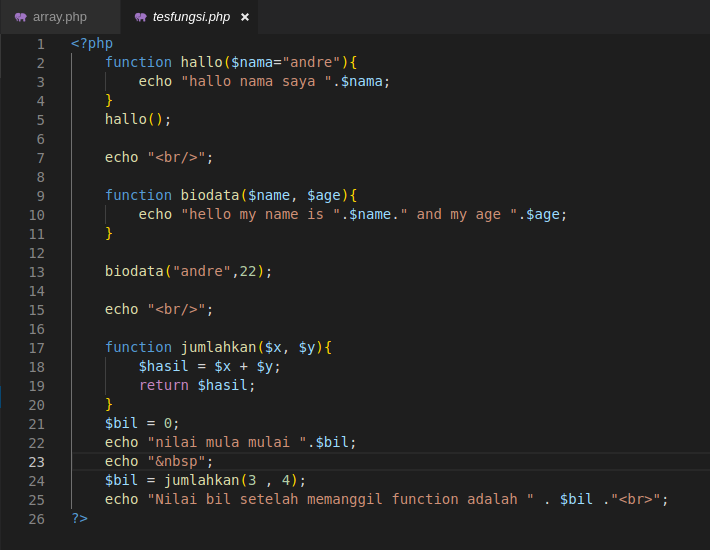710x550 pixels.
Task: Click the " and my age " string
Action: tap(458, 215)
